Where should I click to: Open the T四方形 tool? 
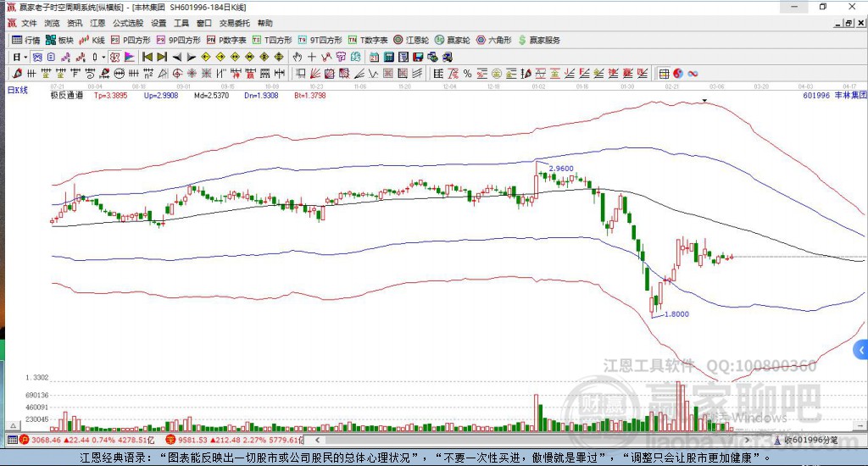click(x=272, y=40)
